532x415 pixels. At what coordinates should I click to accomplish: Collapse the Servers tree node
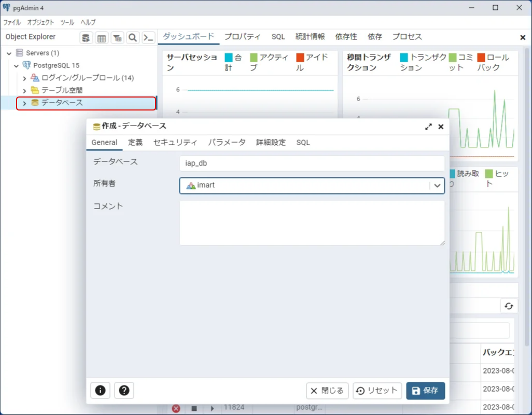pos(9,53)
